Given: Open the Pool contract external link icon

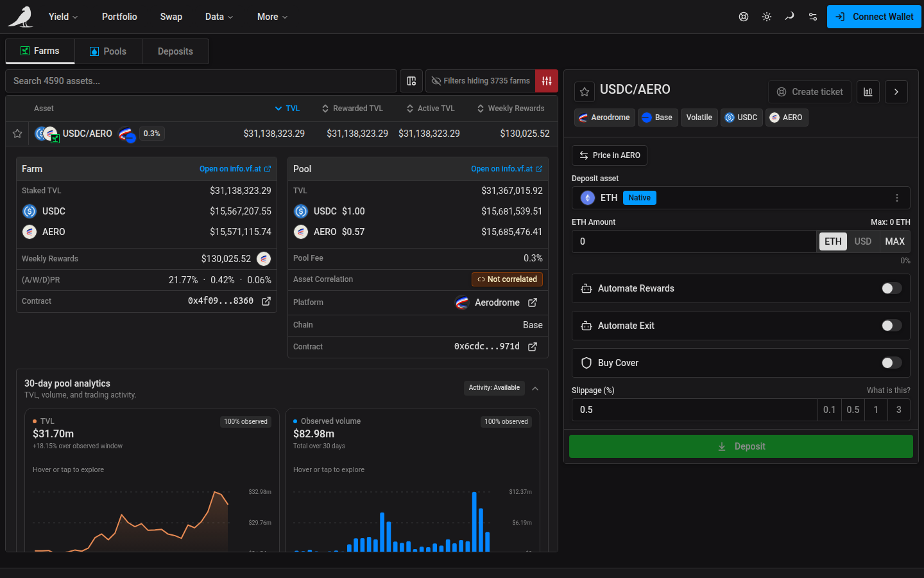Looking at the screenshot, I should [x=533, y=347].
